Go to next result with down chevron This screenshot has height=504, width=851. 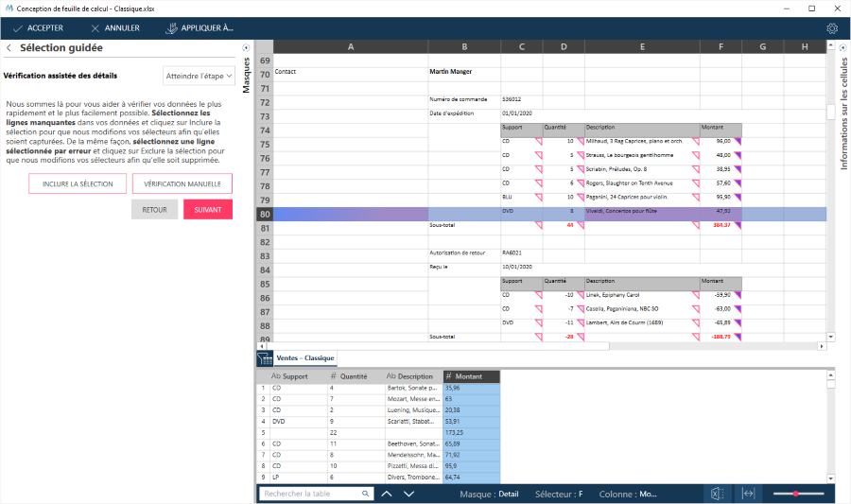tap(409, 494)
